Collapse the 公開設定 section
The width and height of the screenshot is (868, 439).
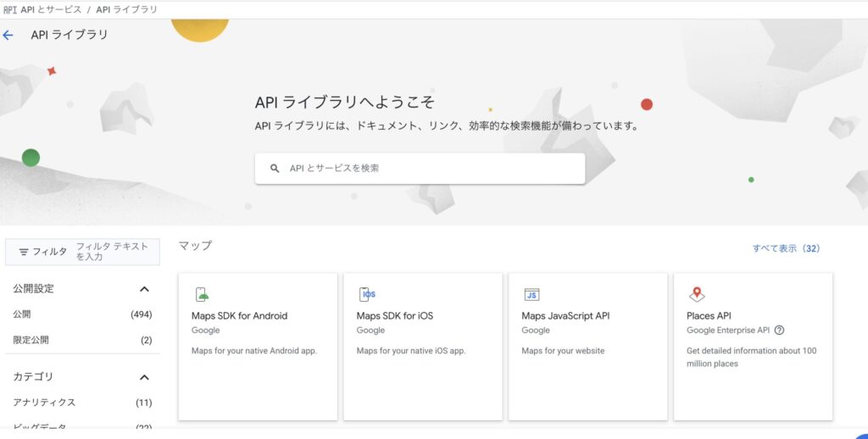click(144, 289)
